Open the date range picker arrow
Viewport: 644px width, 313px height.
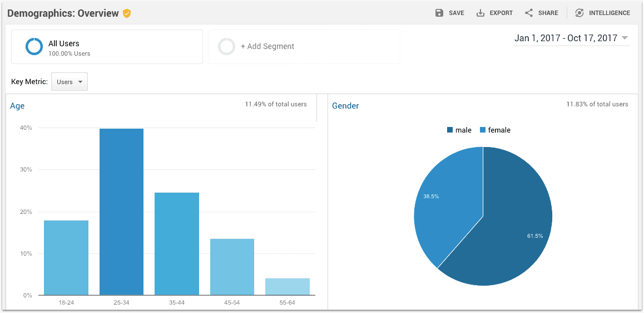coord(625,38)
